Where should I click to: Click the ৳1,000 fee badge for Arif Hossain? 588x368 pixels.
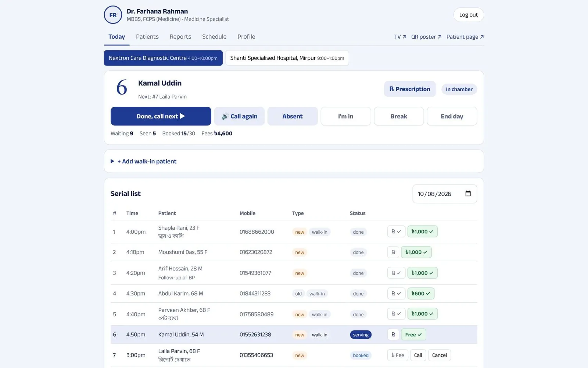click(x=422, y=273)
